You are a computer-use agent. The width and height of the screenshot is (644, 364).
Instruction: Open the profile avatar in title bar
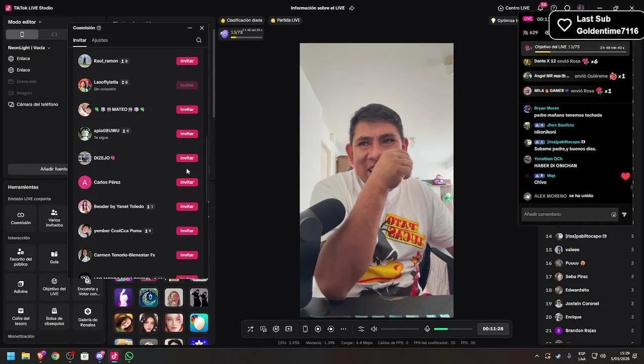point(581,8)
